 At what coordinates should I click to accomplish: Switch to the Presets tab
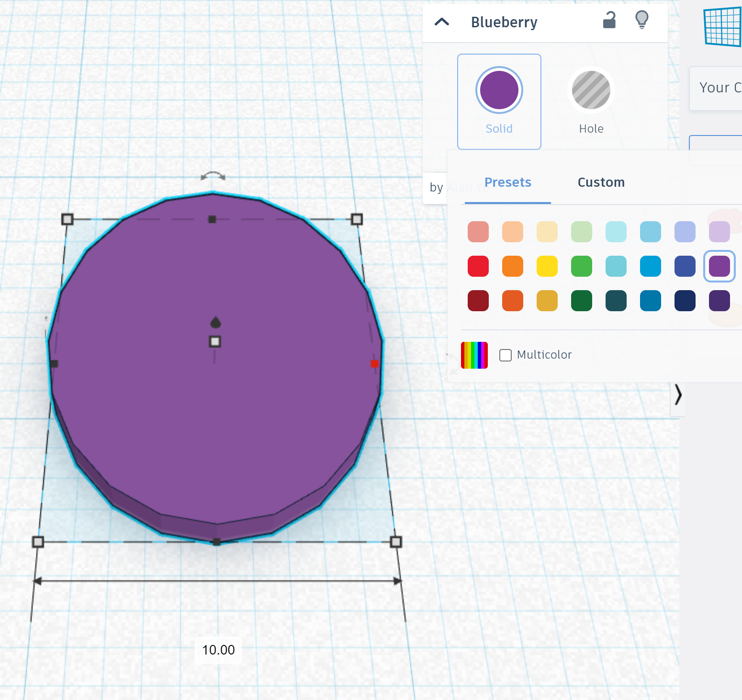point(507,182)
